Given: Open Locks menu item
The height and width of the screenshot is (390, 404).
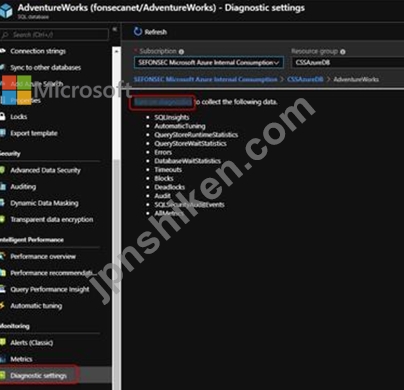Looking at the screenshot, I should 19,117.
